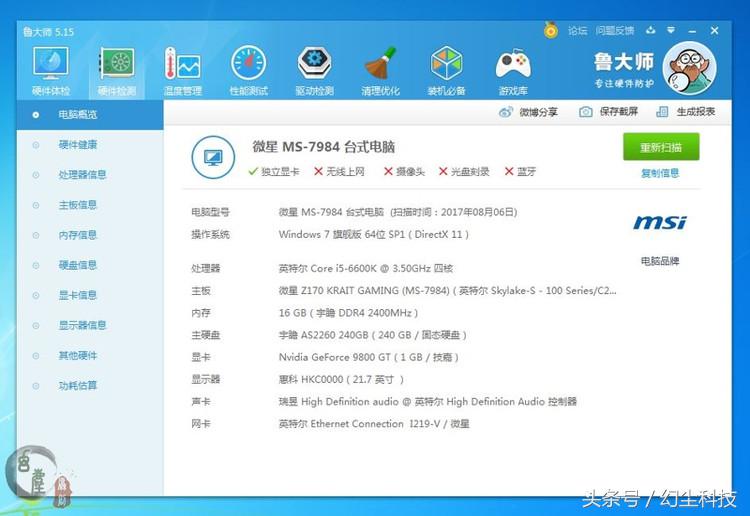Click the gold medal icon in title bar

click(551, 30)
